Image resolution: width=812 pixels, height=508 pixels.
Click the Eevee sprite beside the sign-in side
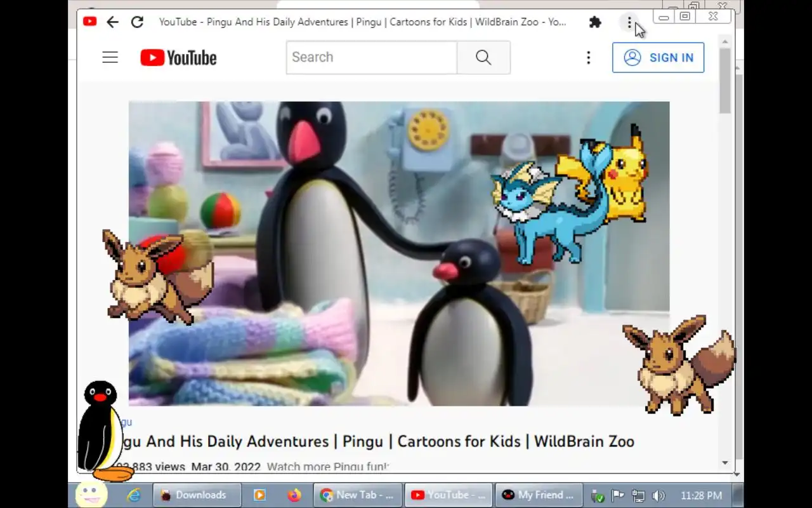(x=679, y=365)
